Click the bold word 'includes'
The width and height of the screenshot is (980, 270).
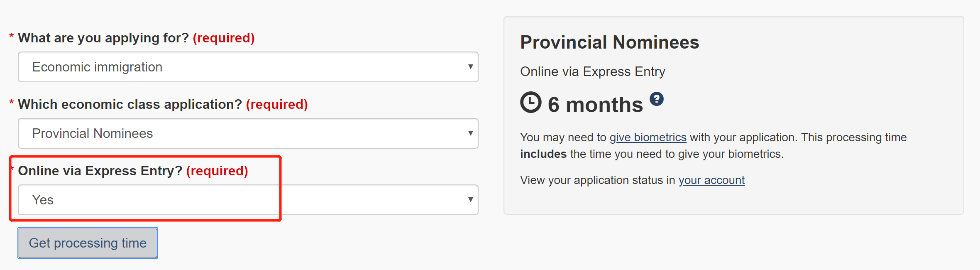tap(543, 154)
